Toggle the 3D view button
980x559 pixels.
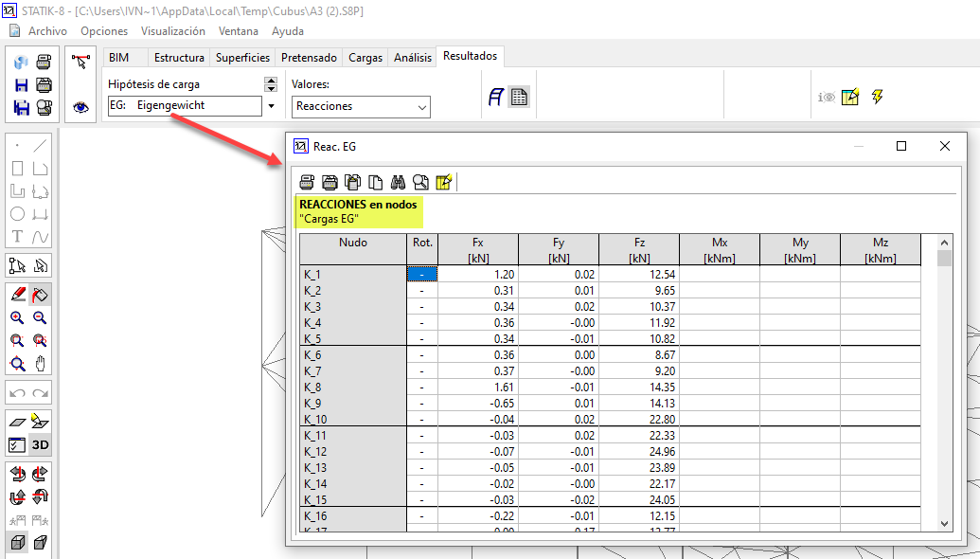point(40,444)
